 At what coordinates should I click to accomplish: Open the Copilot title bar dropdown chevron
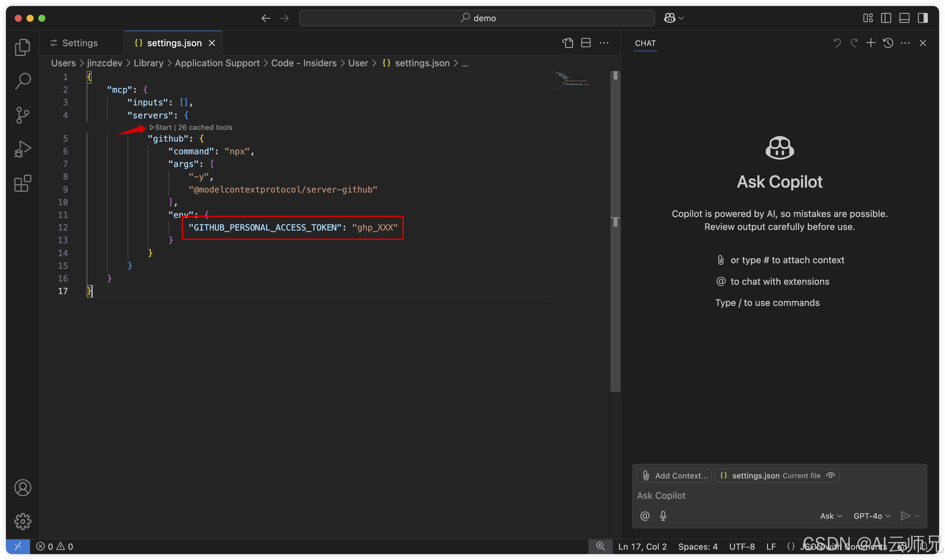point(681,18)
